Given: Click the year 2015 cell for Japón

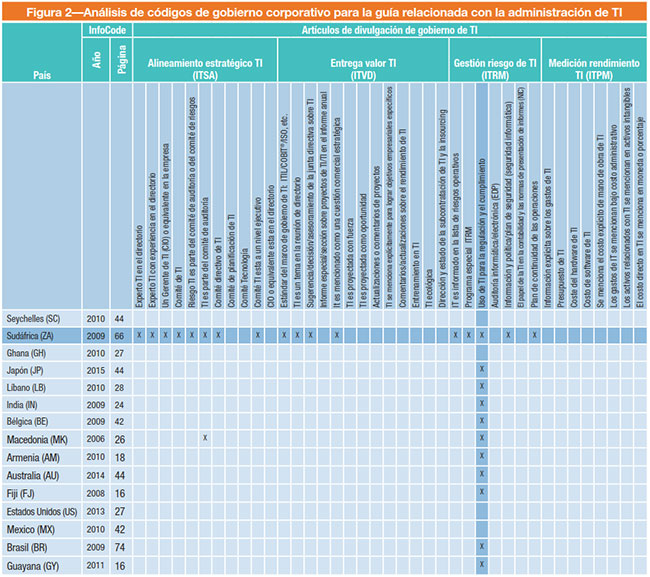Looking at the screenshot, I should click(93, 368).
